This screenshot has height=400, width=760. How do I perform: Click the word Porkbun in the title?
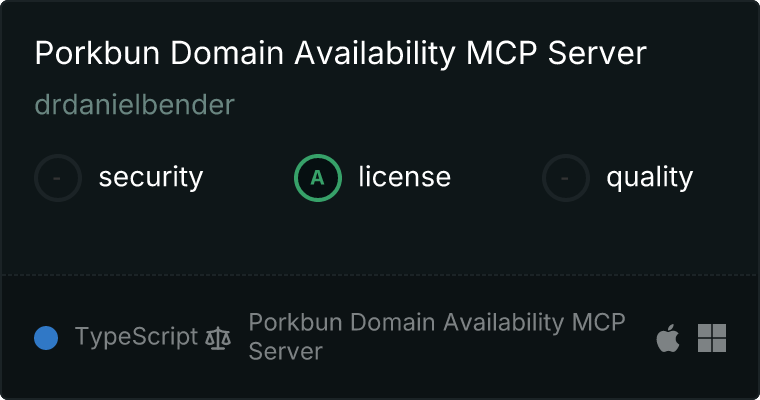(x=97, y=53)
